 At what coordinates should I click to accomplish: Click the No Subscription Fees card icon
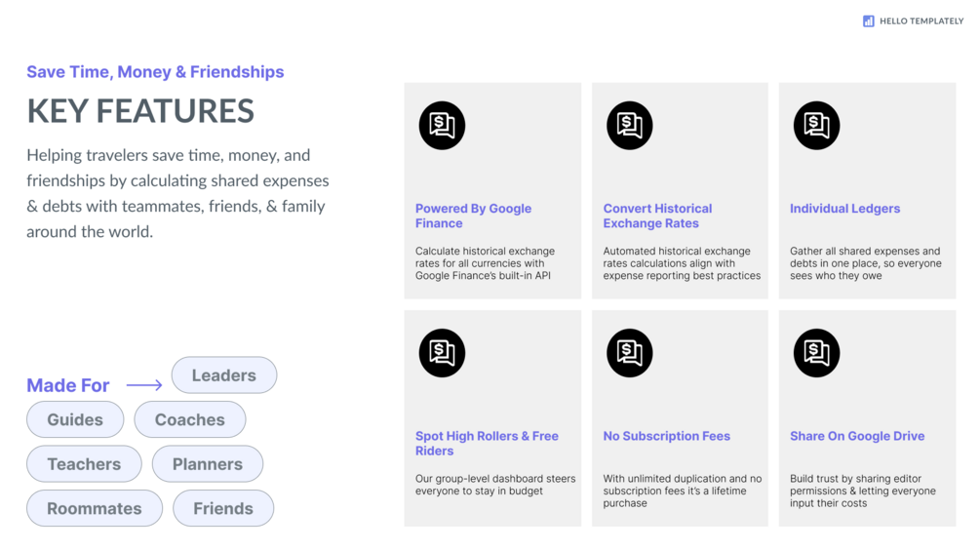tap(629, 353)
